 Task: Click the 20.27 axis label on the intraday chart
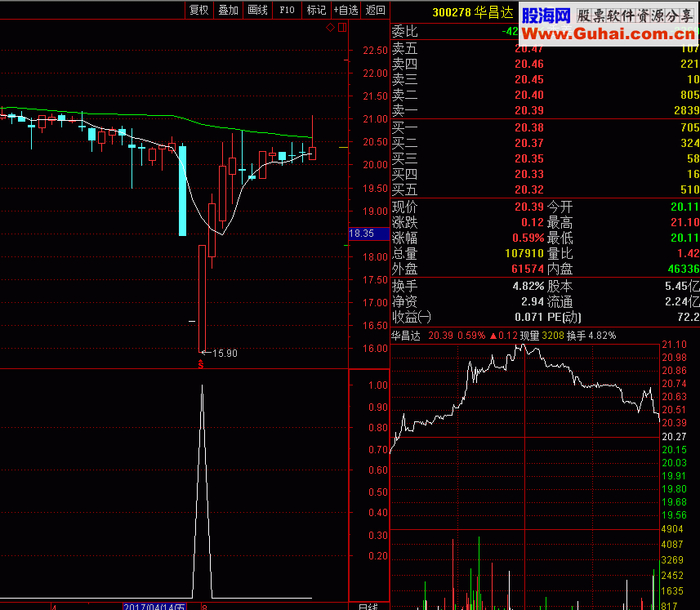click(674, 437)
